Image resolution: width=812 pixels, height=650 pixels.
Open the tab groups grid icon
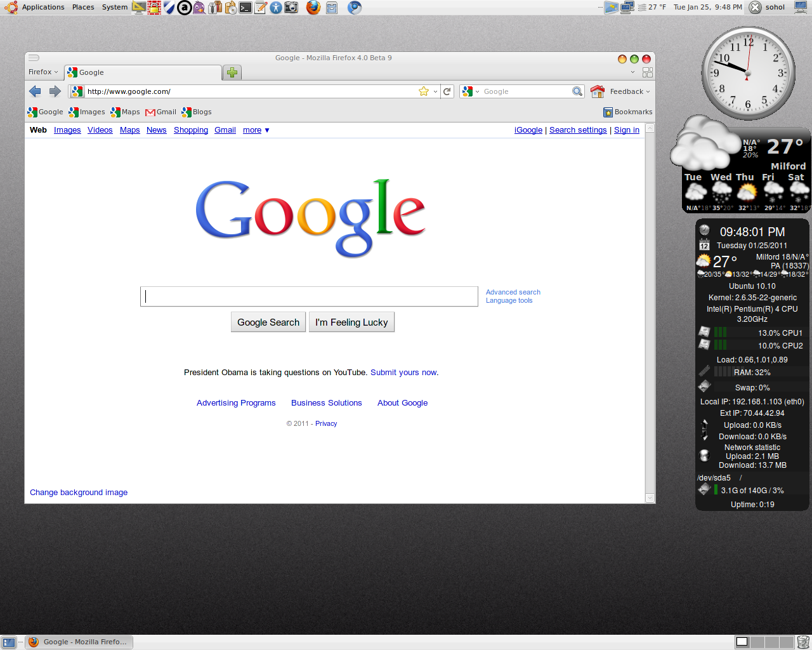[x=648, y=72]
